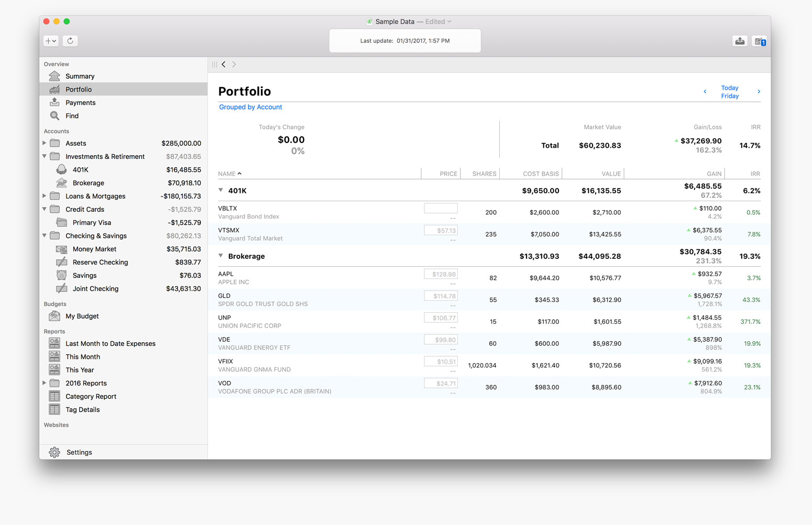
Task: Expand the Loans & Mortgages group
Action: [45, 195]
